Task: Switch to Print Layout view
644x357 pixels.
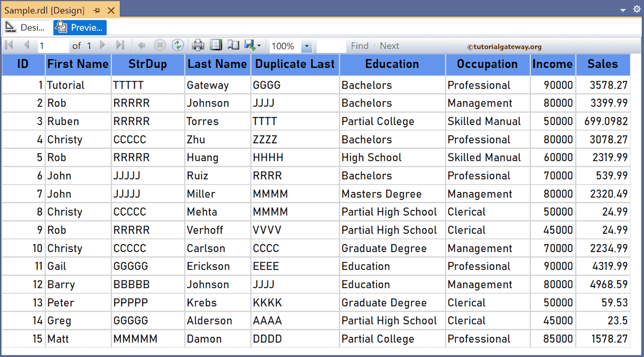Action: point(216,45)
